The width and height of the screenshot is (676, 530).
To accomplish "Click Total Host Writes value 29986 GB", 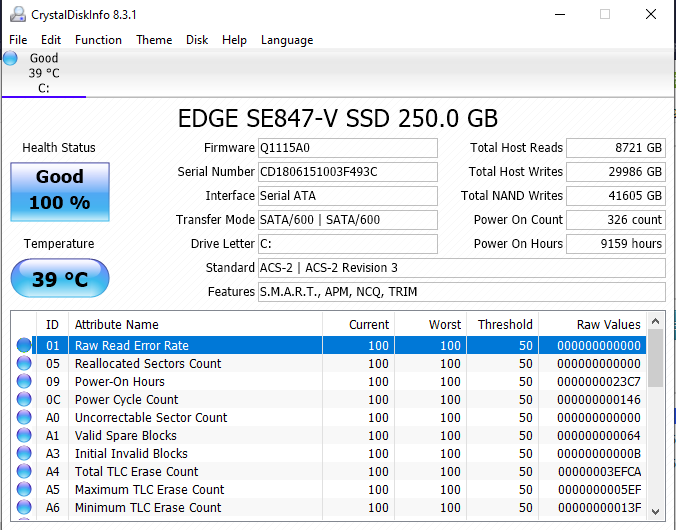I will 616,172.
